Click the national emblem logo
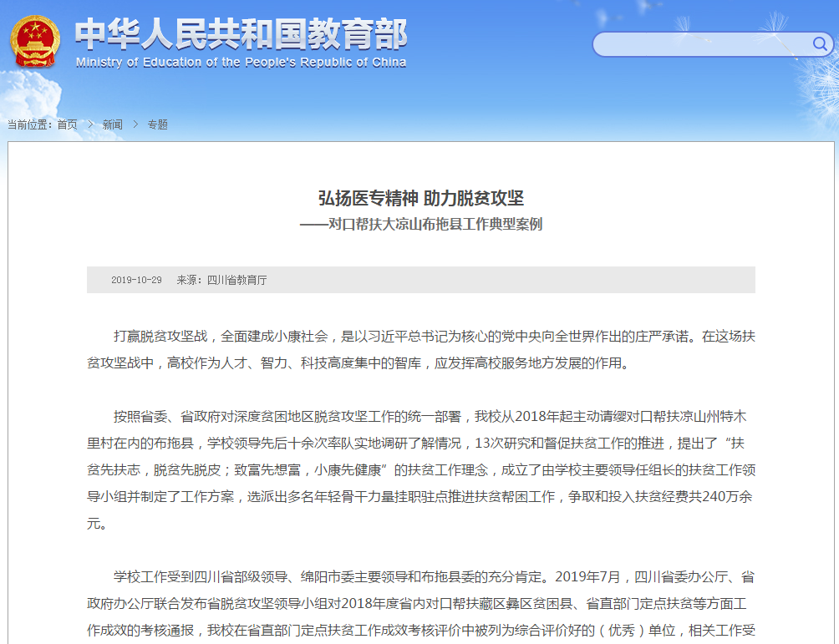839x644 pixels. coord(35,41)
